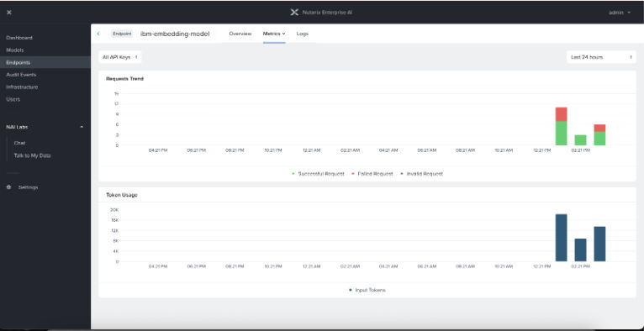
Task: Click the Nutanix Enterprise AI title text
Action: (x=327, y=13)
